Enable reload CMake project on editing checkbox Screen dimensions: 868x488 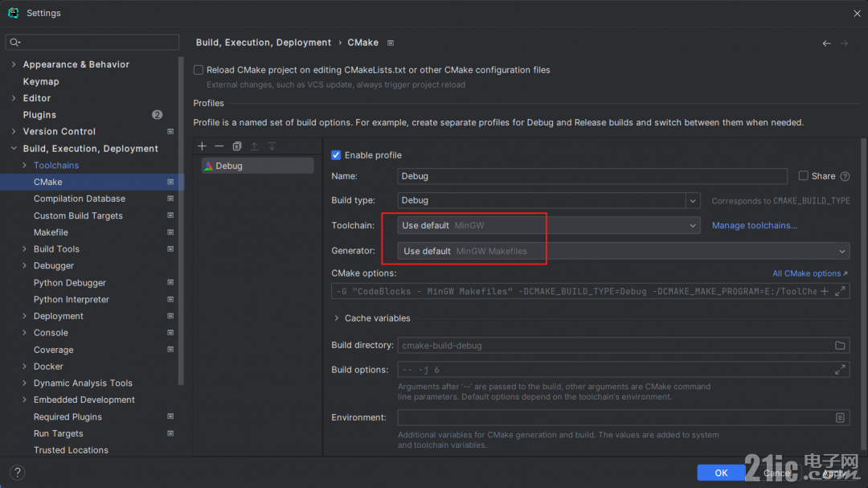tap(199, 70)
